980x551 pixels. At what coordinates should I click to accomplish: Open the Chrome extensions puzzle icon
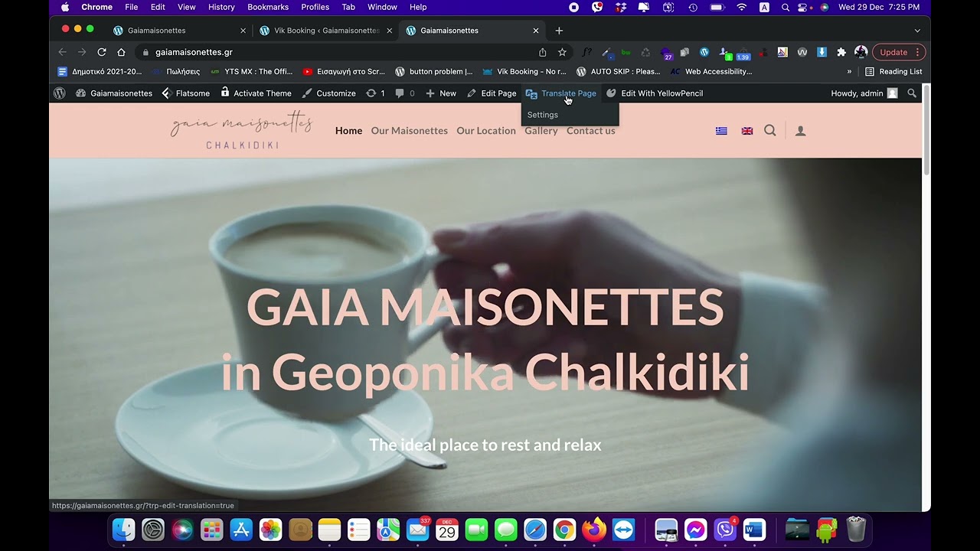(841, 52)
